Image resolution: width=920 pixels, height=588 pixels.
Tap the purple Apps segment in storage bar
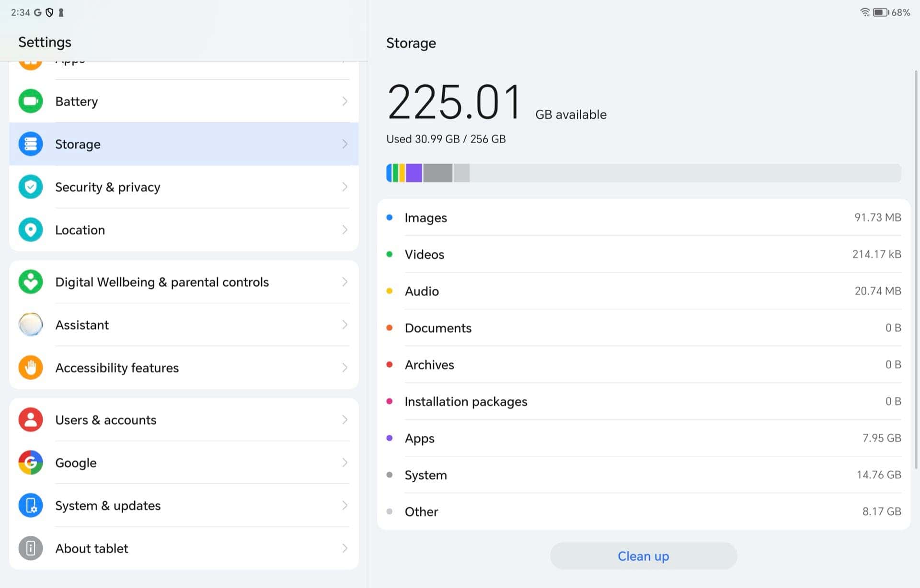[x=414, y=173]
